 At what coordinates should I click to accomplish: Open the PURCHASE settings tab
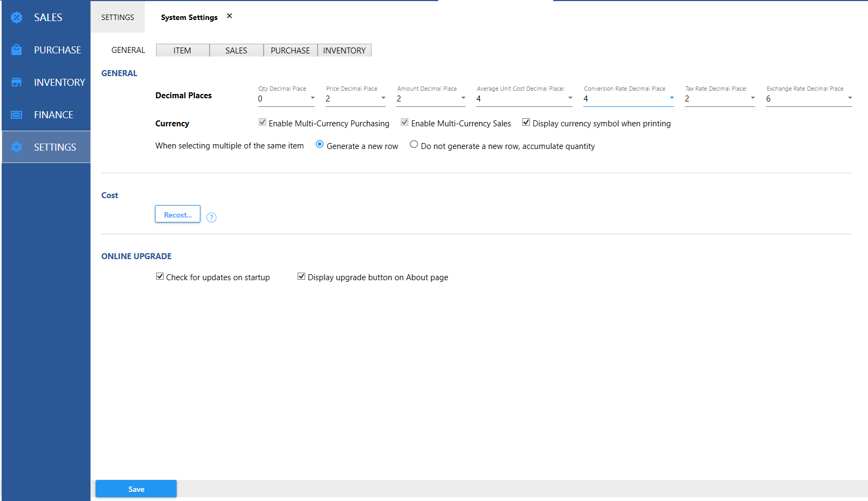pos(290,50)
